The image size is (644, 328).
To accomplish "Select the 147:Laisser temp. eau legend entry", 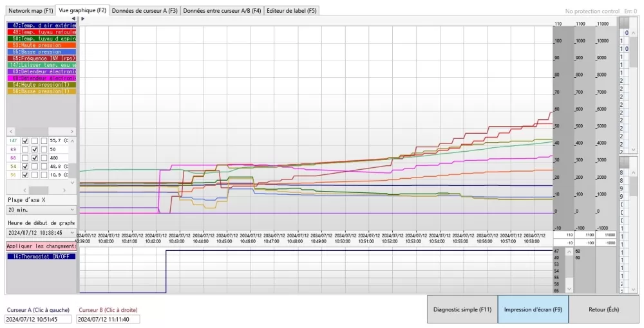I will 42,65.
